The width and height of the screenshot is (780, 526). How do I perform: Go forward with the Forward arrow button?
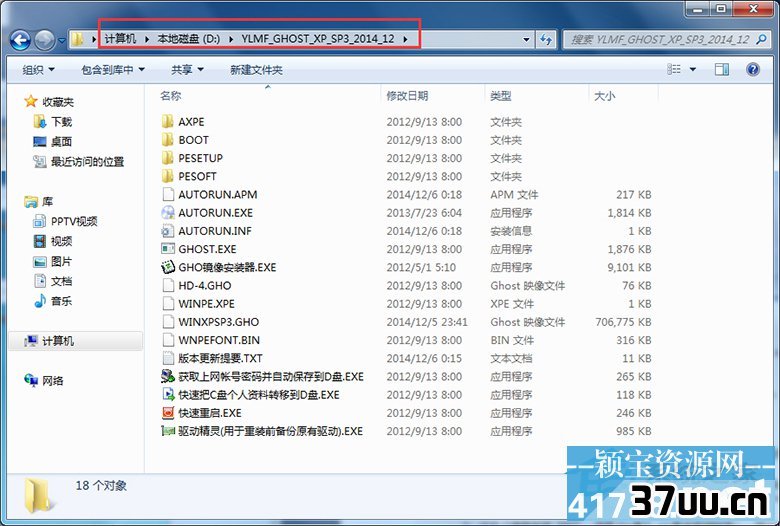(x=45, y=40)
